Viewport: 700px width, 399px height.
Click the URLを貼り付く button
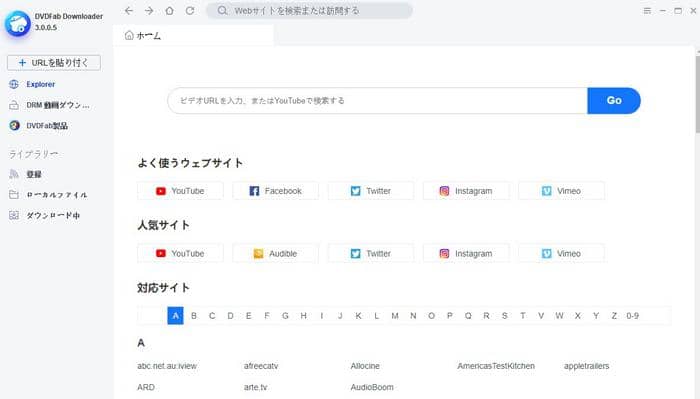54,63
